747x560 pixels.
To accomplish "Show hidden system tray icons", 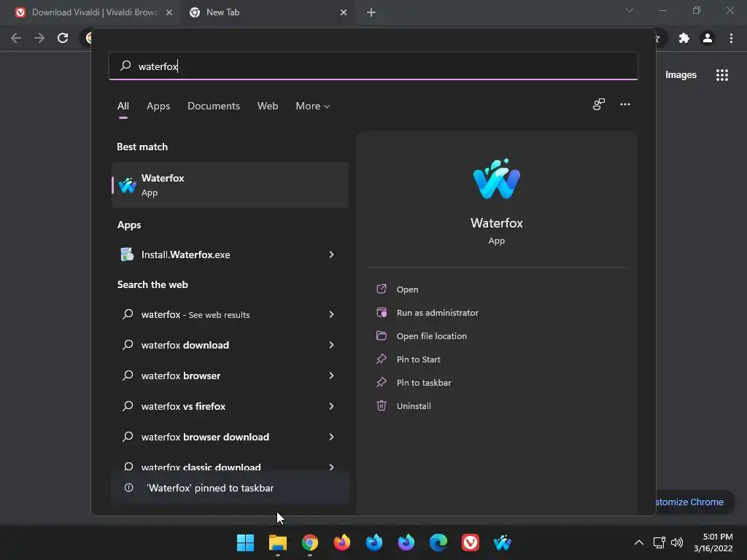I will click(639, 542).
